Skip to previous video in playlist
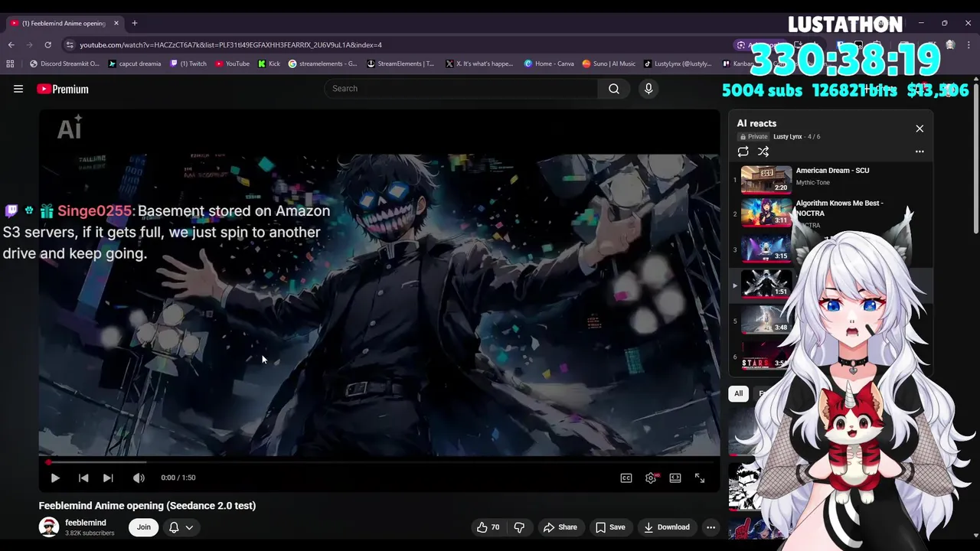Screen dimensions: 980x551 pos(83,478)
